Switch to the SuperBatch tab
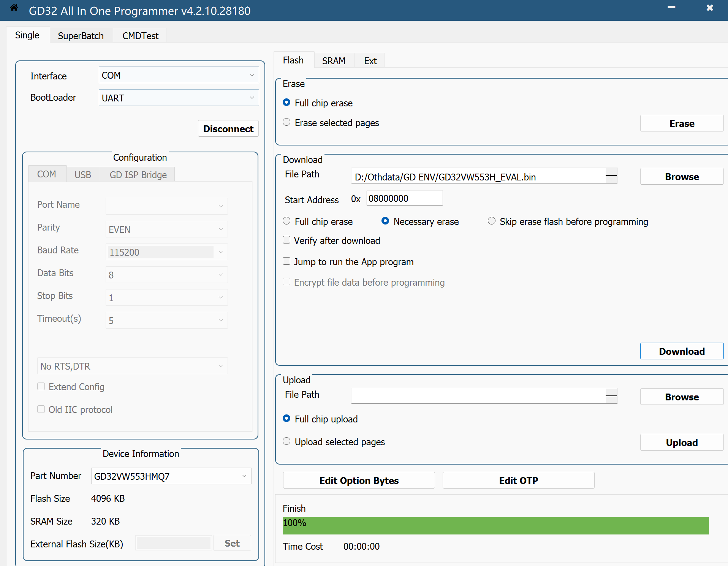728x566 pixels. 81,36
